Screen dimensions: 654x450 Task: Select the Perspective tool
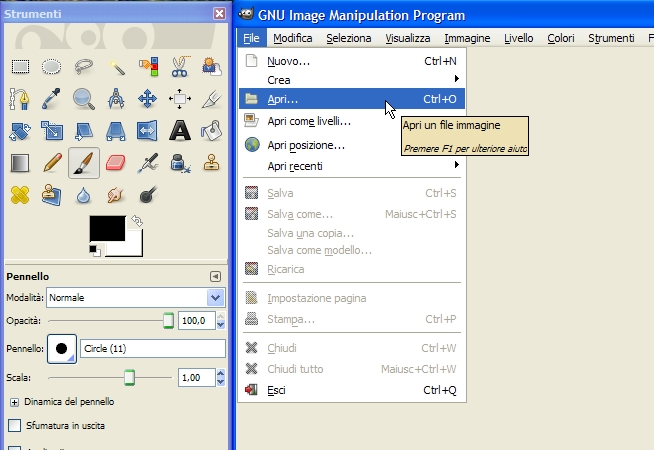pyautogui.click(x=116, y=131)
